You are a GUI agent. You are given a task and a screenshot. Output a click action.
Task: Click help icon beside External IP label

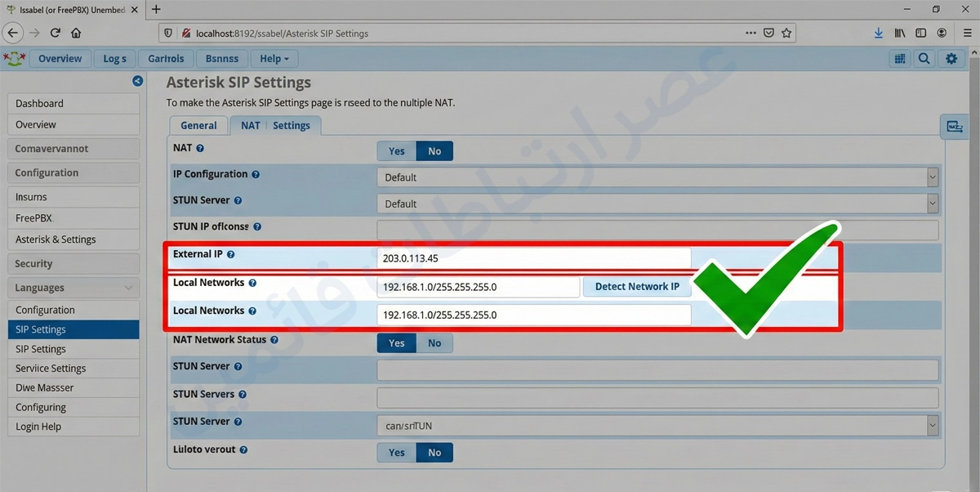pyautogui.click(x=230, y=255)
